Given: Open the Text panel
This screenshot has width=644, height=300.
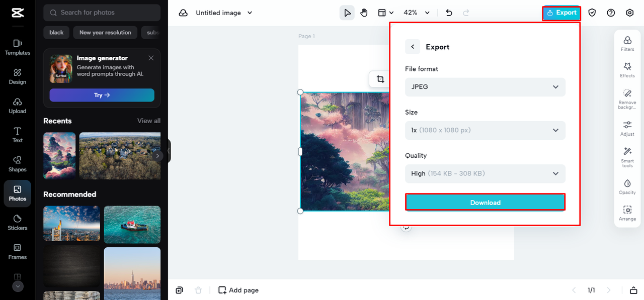Looking at the screenshot, I should [x=18, y=135].
